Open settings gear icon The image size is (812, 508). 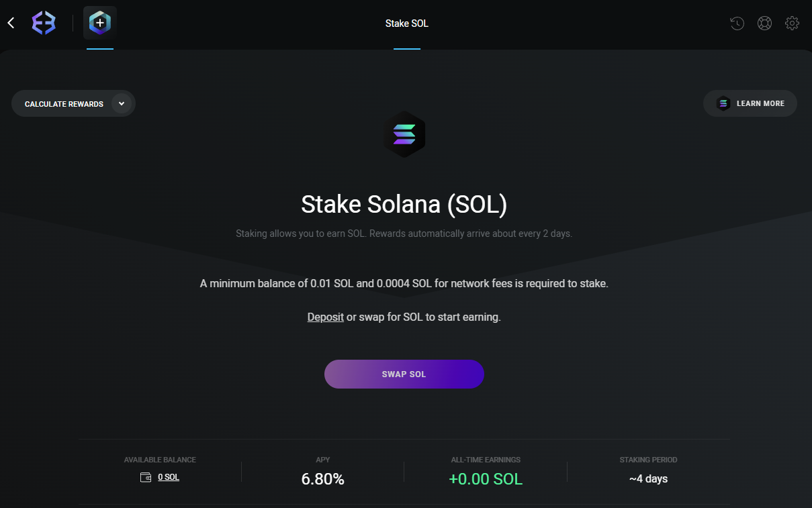792,23
